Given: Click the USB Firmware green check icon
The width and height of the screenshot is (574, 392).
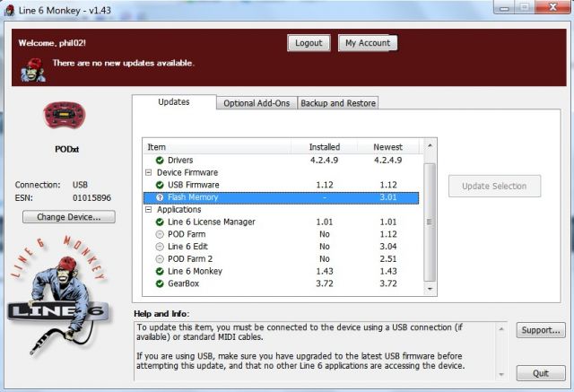Looking at the screenshot, I should click(159, 185).
